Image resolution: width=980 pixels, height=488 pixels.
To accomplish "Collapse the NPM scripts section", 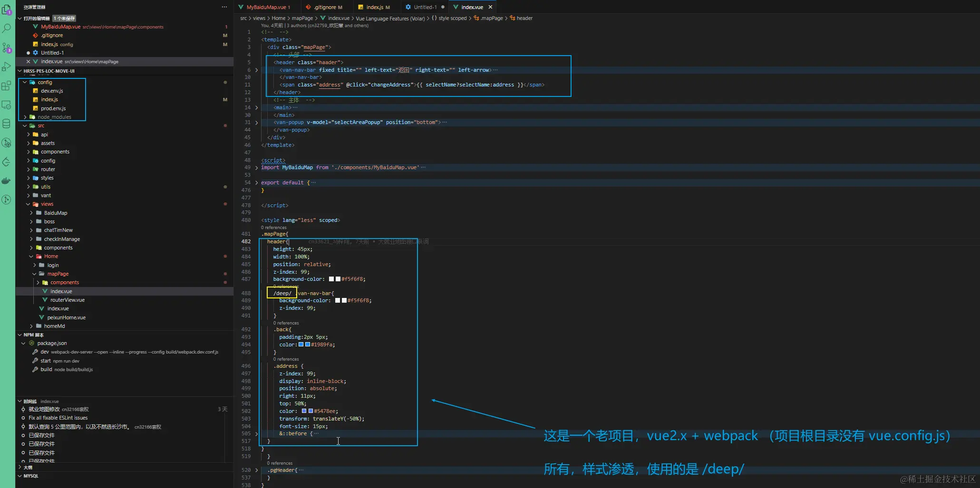I will pyautogui.click(x=33, y=335).
